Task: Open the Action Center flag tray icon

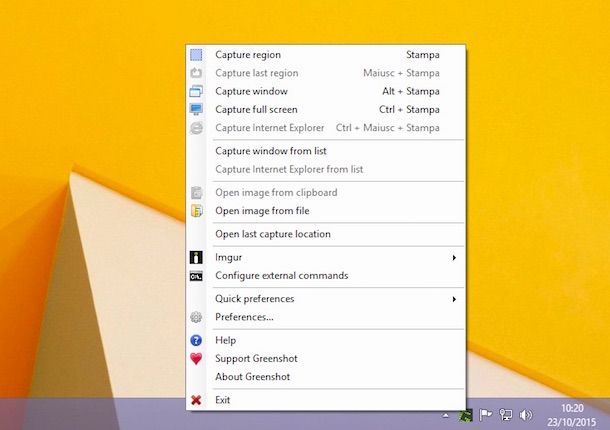Action: click(486, 415)
